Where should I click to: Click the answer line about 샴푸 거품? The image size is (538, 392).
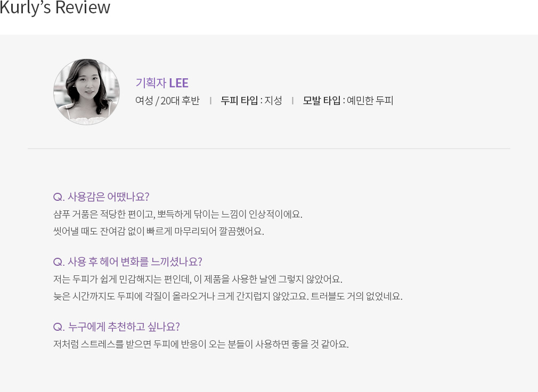click(178, 214)
